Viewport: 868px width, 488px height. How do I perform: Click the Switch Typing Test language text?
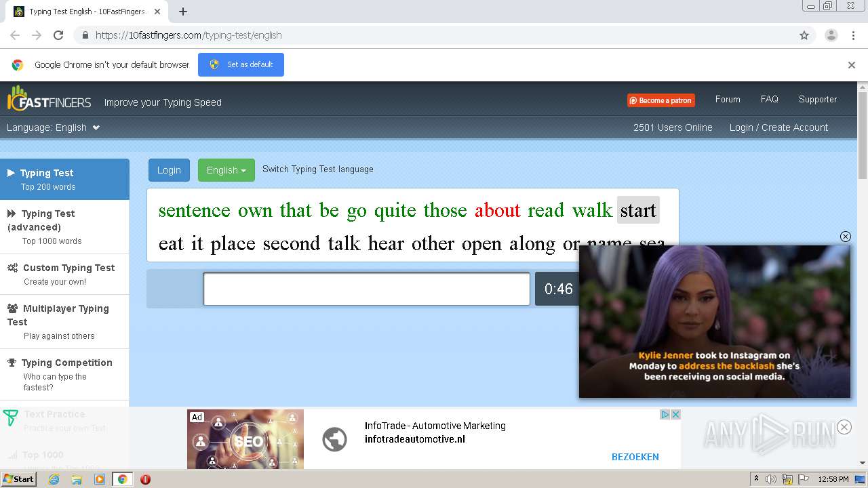coord(317,169)
